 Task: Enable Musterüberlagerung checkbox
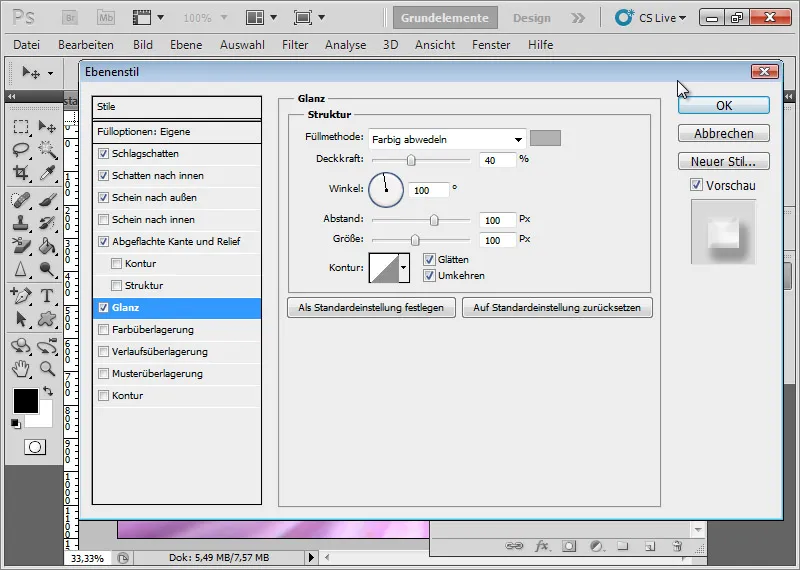tap(104, 374)
